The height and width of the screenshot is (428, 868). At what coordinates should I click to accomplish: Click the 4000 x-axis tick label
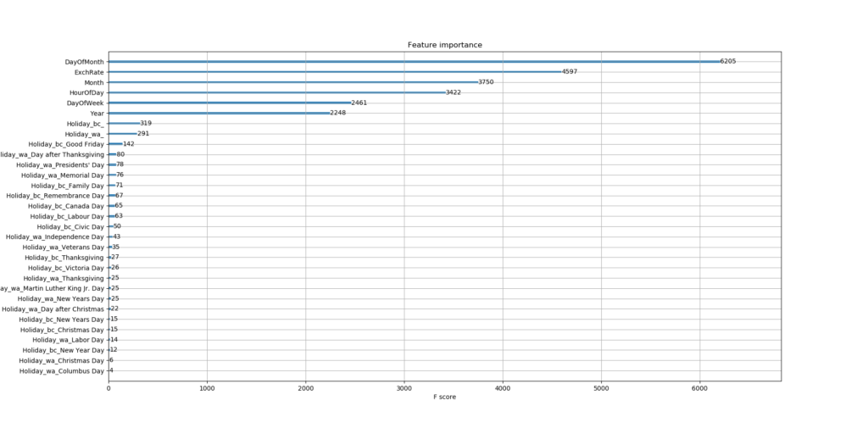point(503,388)
